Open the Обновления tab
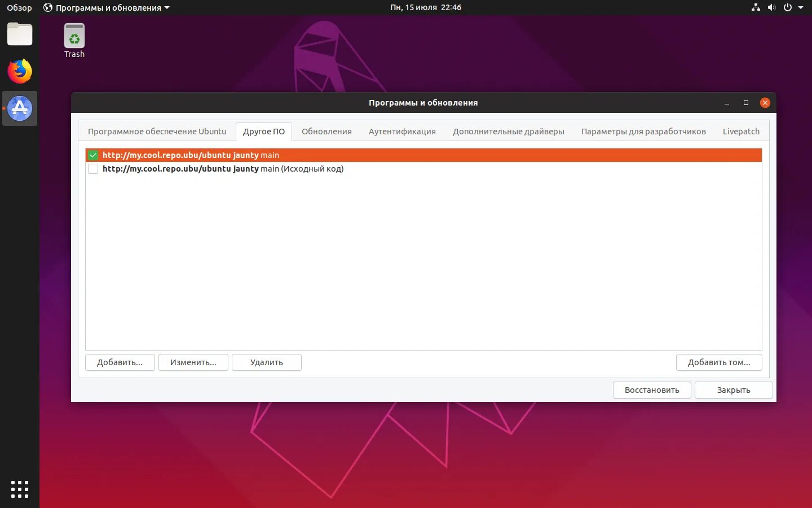 point(326,132)
